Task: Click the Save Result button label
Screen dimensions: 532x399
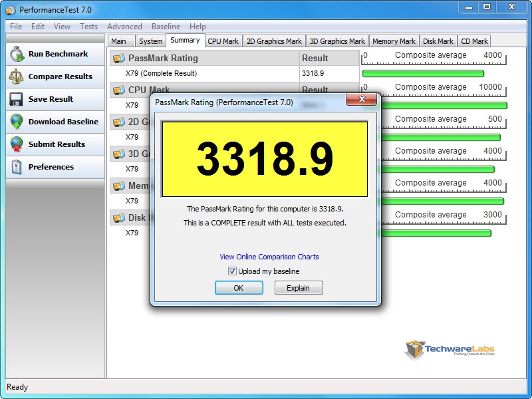Action: pyautogui.click(x=51, y=99)
